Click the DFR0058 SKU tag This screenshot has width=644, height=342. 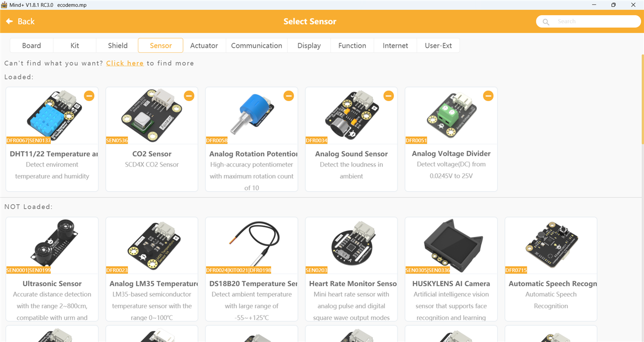tap(217, 141)
